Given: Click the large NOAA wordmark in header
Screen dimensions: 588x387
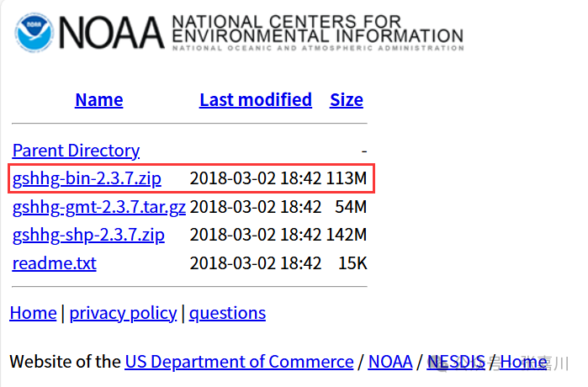Looking at the screenshot, I should point(113,32).
